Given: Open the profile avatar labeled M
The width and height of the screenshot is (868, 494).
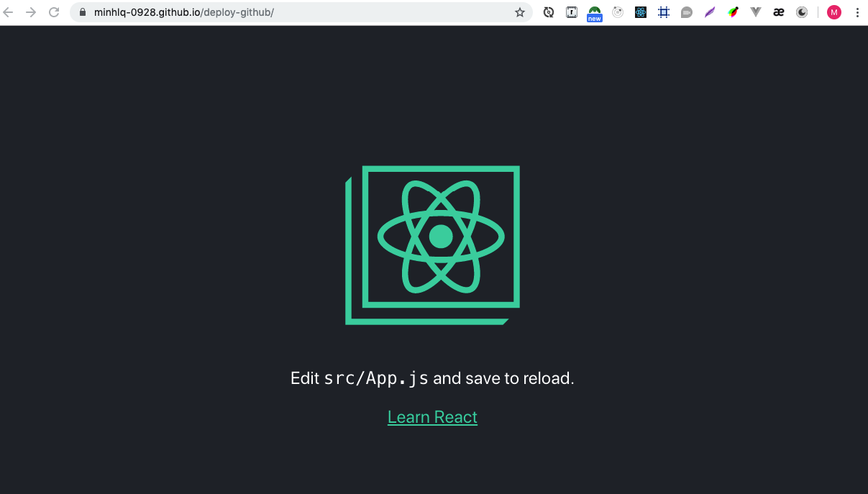Looking at the screenshot, I should point(834,12).
